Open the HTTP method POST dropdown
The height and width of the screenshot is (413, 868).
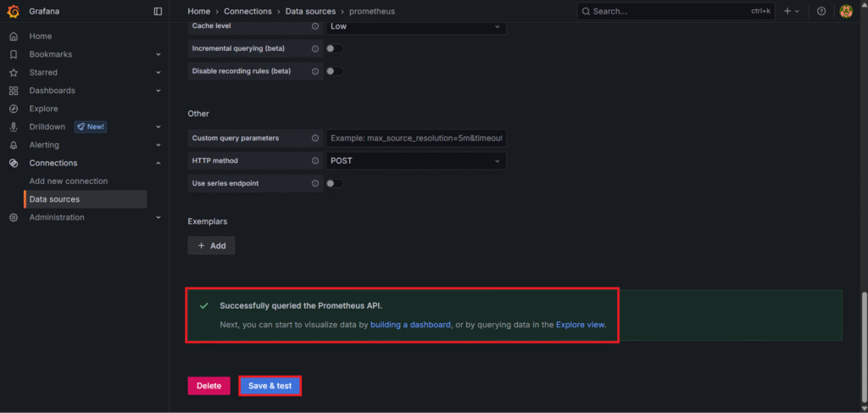415,160
